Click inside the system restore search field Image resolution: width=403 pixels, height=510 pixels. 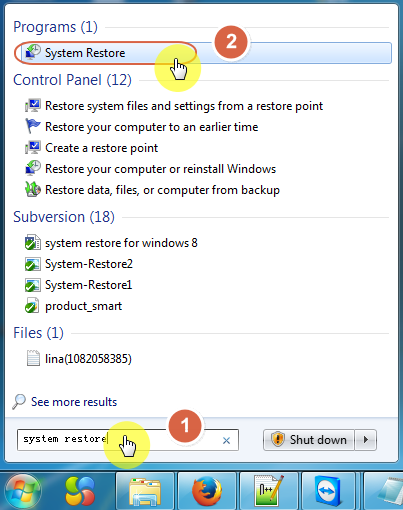point(128,440)
